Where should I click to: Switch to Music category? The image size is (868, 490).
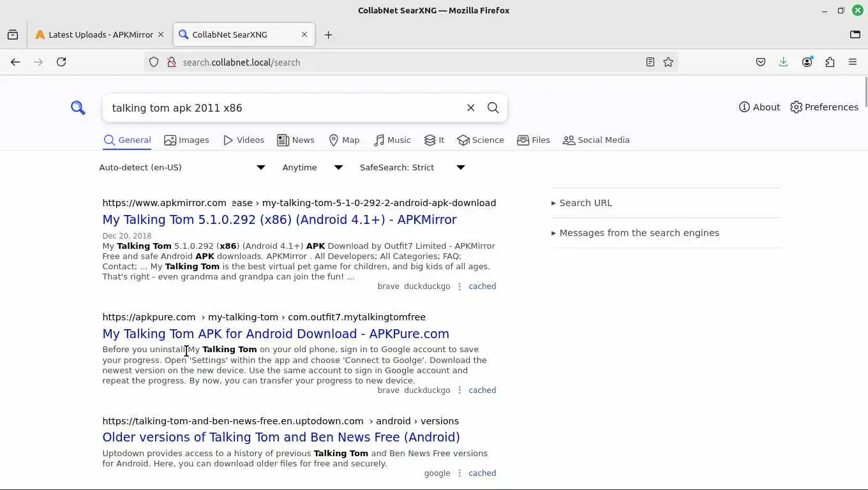(x=393, y=140)
